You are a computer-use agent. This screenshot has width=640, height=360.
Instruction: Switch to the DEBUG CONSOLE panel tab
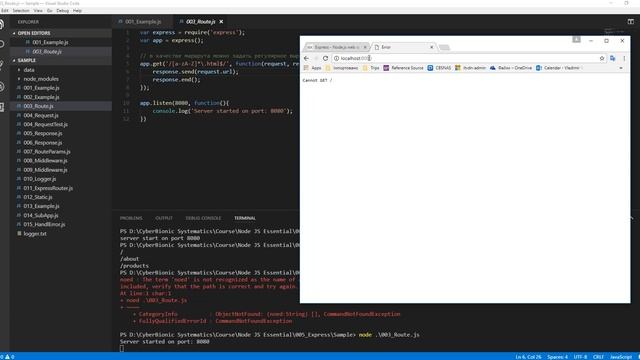pyautogui.click(x=203, y=218)
